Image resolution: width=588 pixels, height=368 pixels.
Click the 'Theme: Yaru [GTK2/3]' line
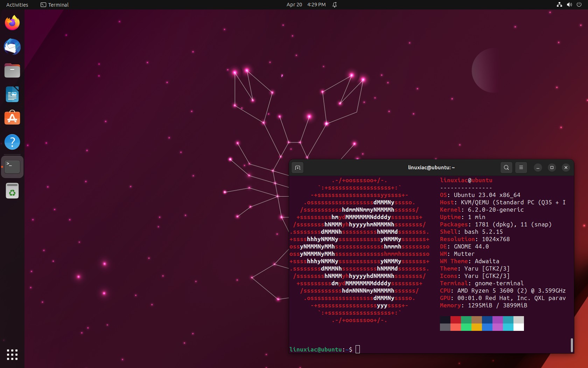coord(475,268)
